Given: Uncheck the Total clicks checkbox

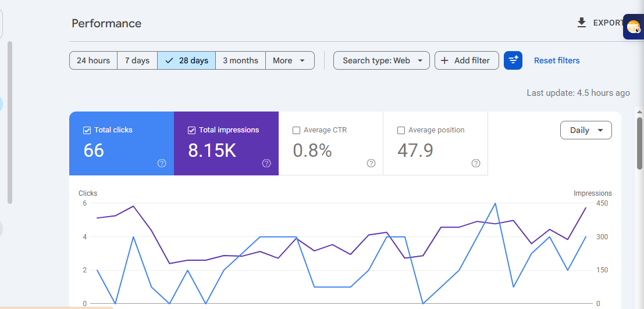Looking at the screenshot, I should 87,130.
